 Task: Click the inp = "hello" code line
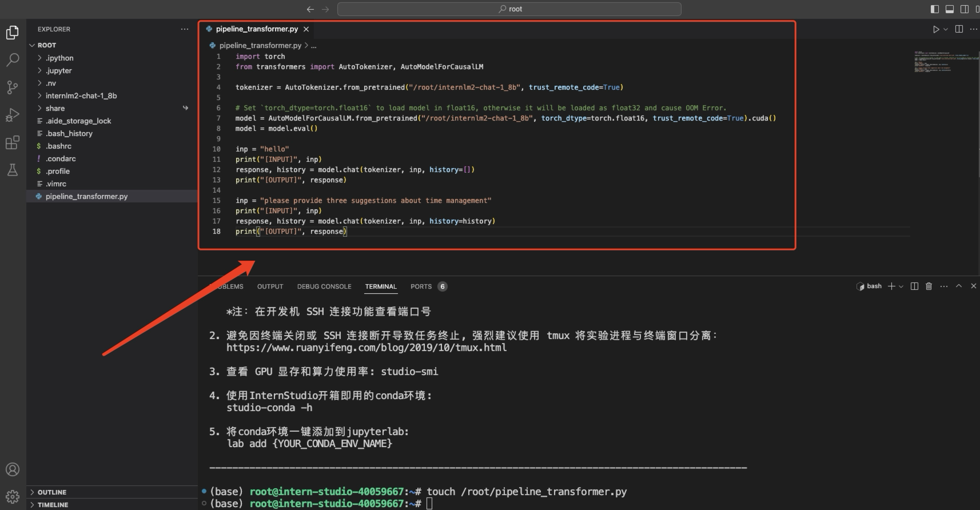click(262, 149)
